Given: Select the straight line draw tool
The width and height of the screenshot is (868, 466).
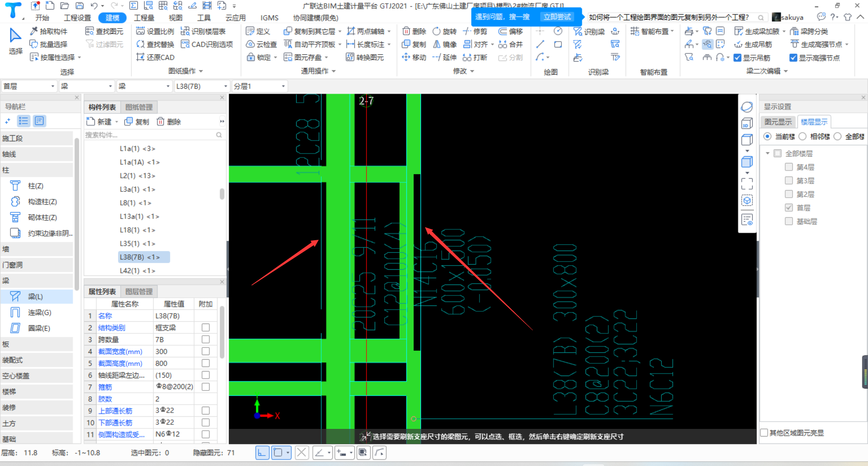Looking at the screenshot, I should coord(540,44).
